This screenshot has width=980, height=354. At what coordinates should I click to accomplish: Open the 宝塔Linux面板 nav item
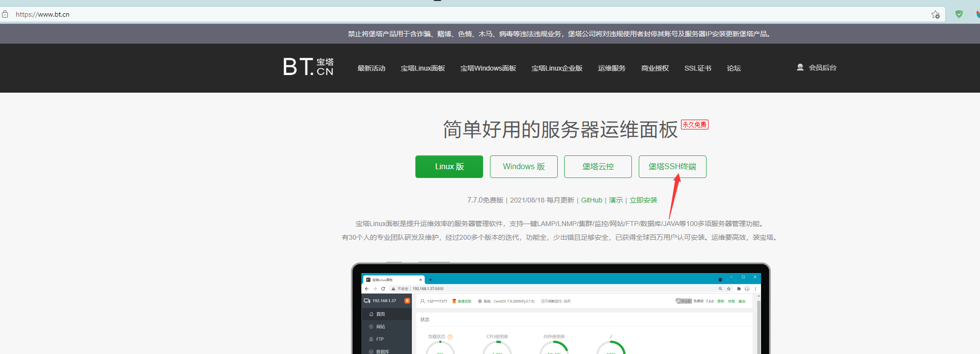pos(423,68)
